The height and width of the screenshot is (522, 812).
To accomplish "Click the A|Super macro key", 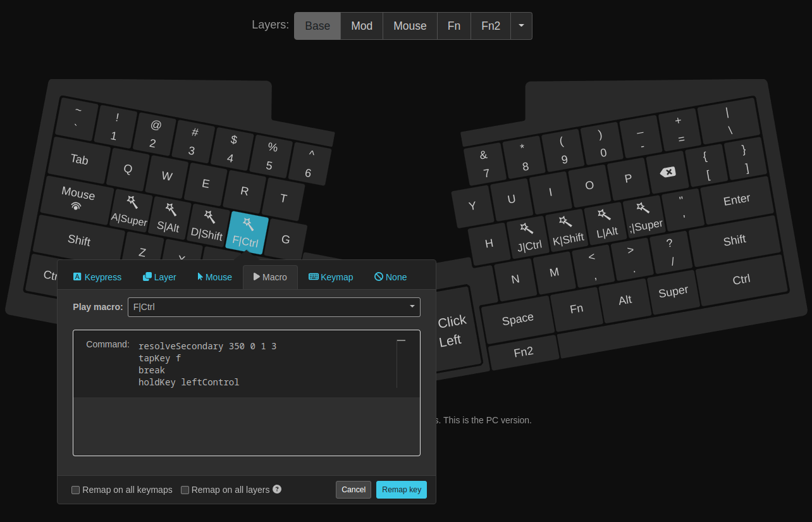I will pos(130,211).
